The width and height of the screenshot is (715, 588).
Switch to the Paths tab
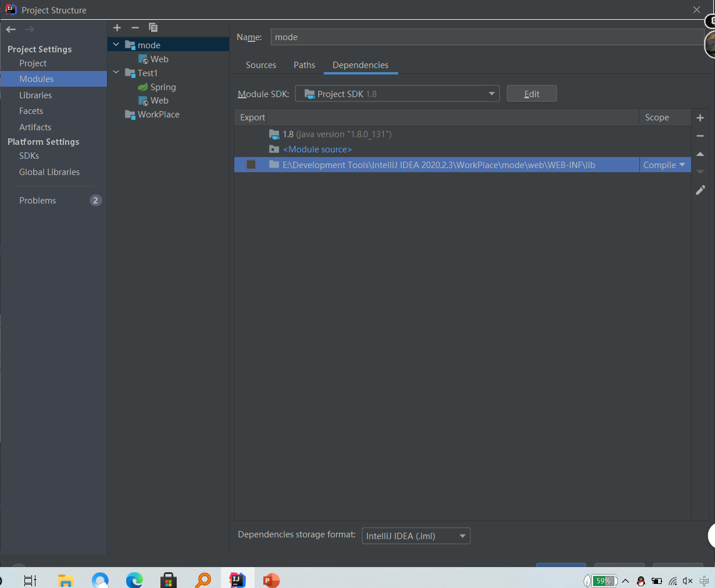(304, 65)
